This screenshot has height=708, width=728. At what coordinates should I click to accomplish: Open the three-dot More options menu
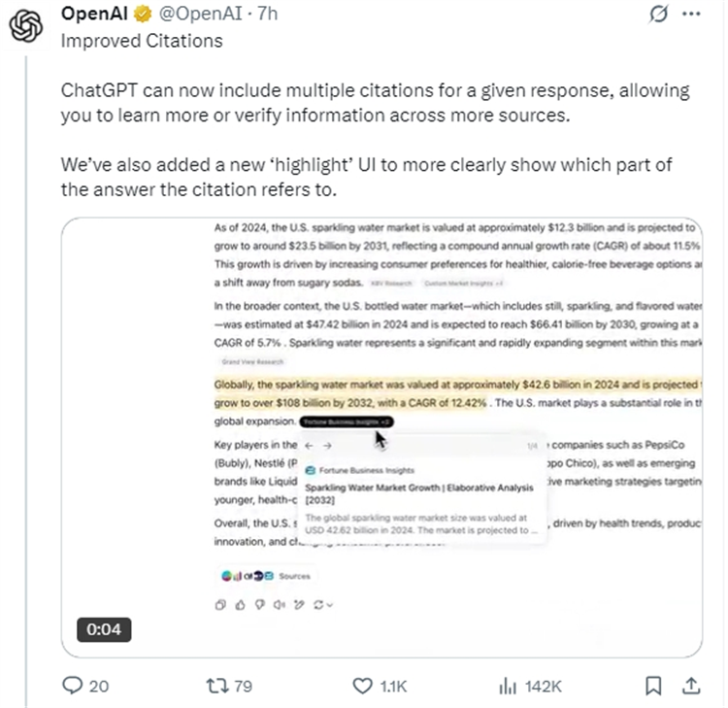click(691, 15)
